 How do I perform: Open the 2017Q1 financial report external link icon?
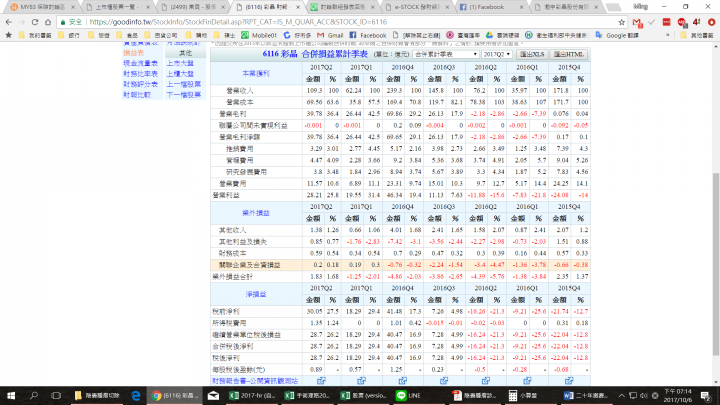[361, 381]
